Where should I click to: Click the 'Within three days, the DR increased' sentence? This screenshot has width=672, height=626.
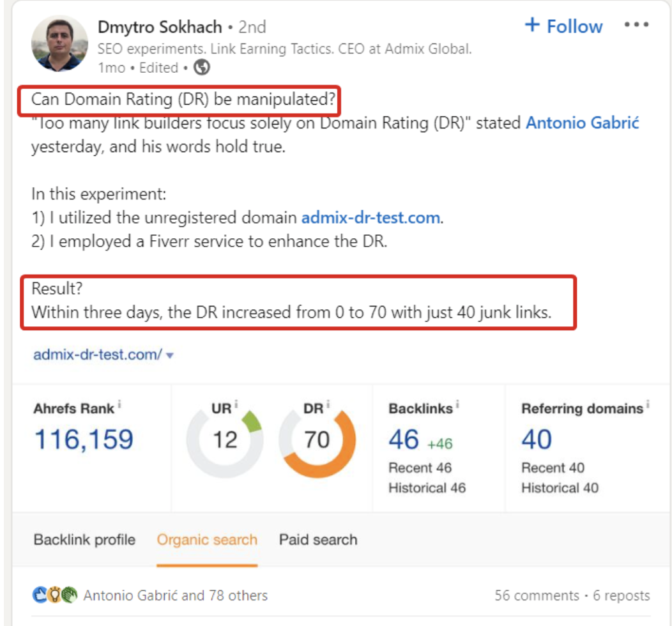click(x=291, y=313)
